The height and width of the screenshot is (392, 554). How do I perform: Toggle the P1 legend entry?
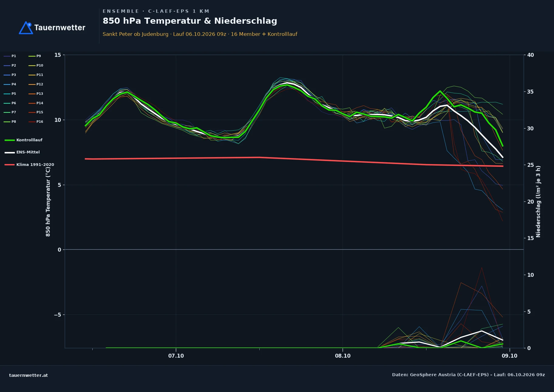[x=10, y=56]
